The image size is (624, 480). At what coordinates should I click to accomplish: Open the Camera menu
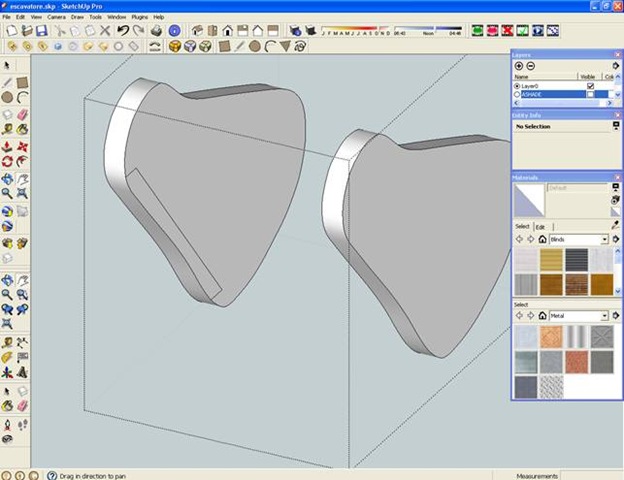[56, 17]
